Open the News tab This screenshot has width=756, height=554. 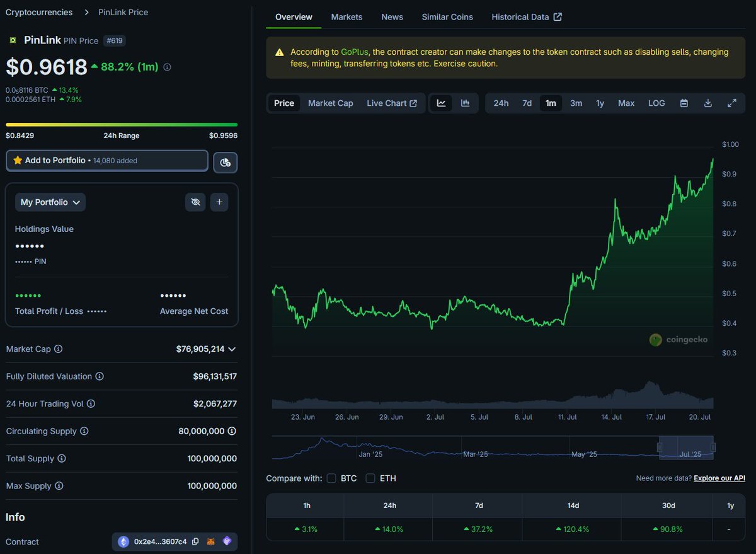[x=392, y=17]
